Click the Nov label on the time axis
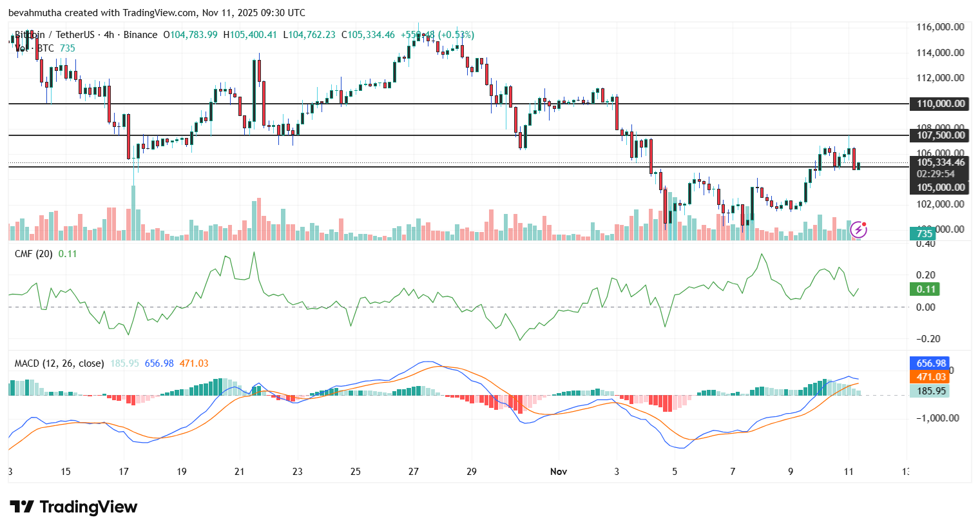The width and height of the screenshot is (980, 531). click(x=558, y=472)
